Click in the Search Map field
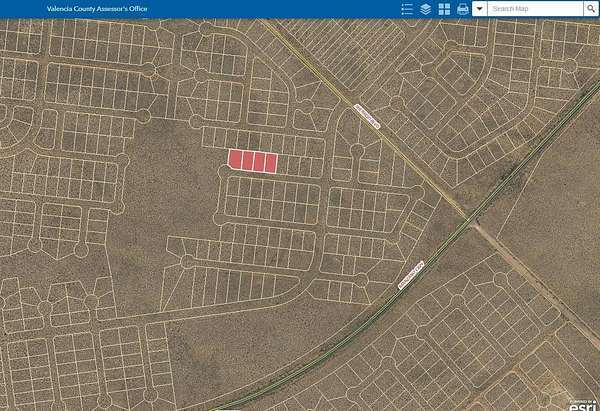The height and width of the screenshot is (411, 600). tap(534, 9)
